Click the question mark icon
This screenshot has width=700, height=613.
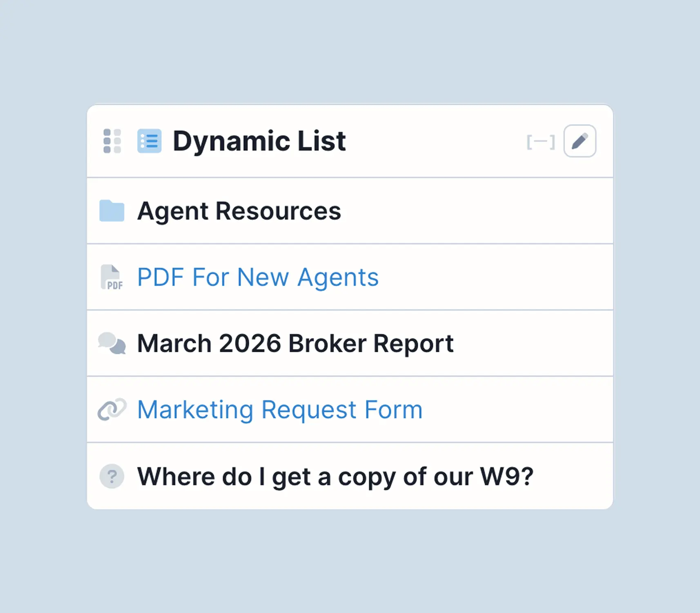click(x=112, y=476)
